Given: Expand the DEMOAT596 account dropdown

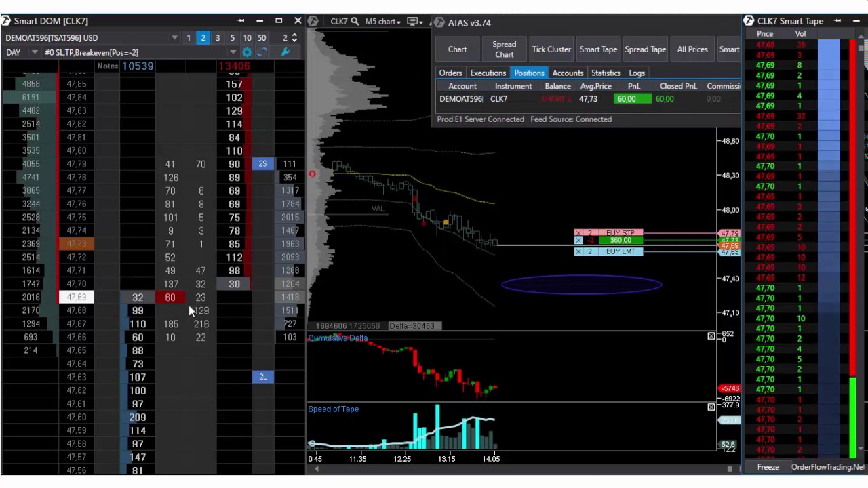Looking at the screenshot, I should (174, 38).
